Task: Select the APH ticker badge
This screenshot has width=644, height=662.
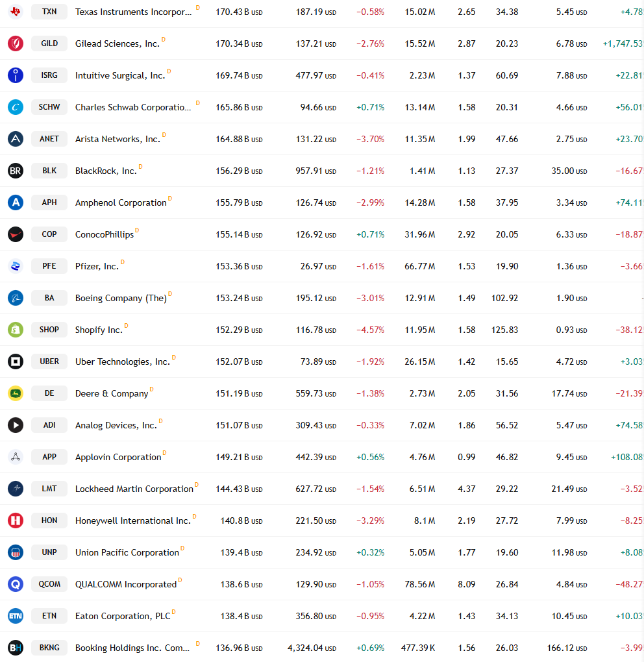Action: tap(49, 202)
